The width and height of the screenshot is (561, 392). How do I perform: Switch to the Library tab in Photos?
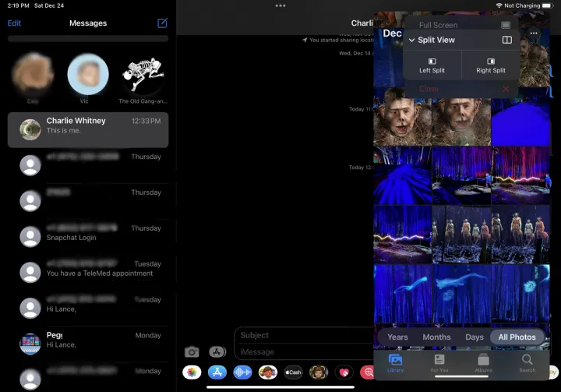click(x=395, y=362)
